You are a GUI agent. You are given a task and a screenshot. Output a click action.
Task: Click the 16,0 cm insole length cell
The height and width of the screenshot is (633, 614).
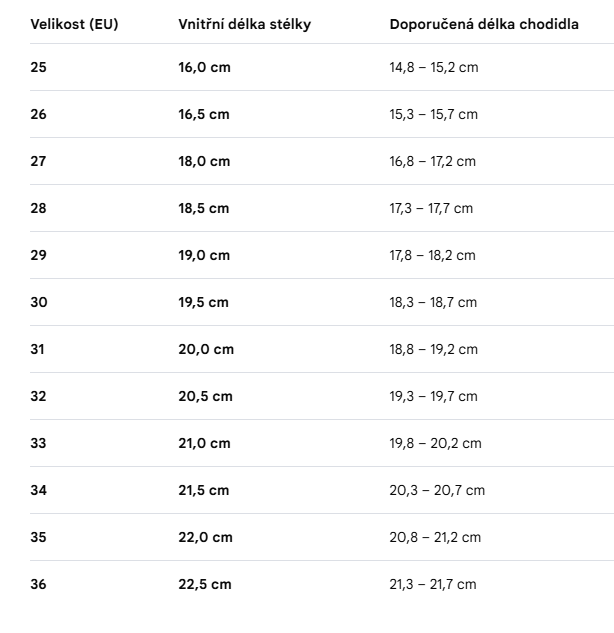(x=205, y=67)
